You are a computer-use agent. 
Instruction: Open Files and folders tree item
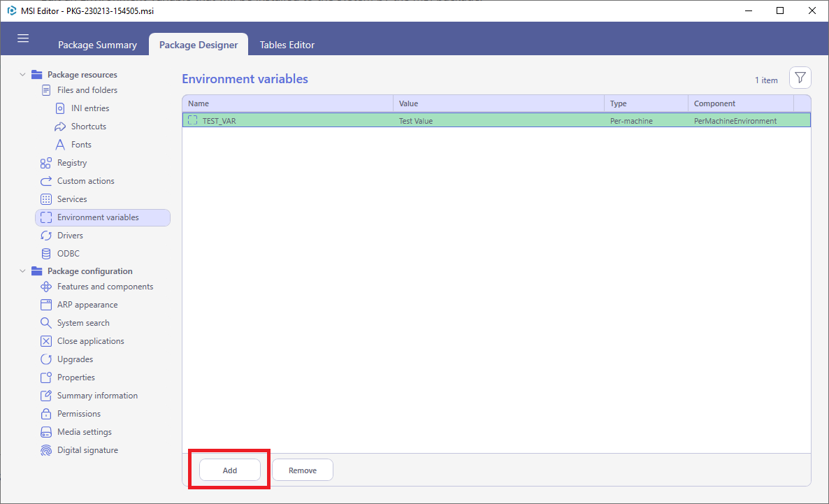pyautogui.click(x=87, y=90)
